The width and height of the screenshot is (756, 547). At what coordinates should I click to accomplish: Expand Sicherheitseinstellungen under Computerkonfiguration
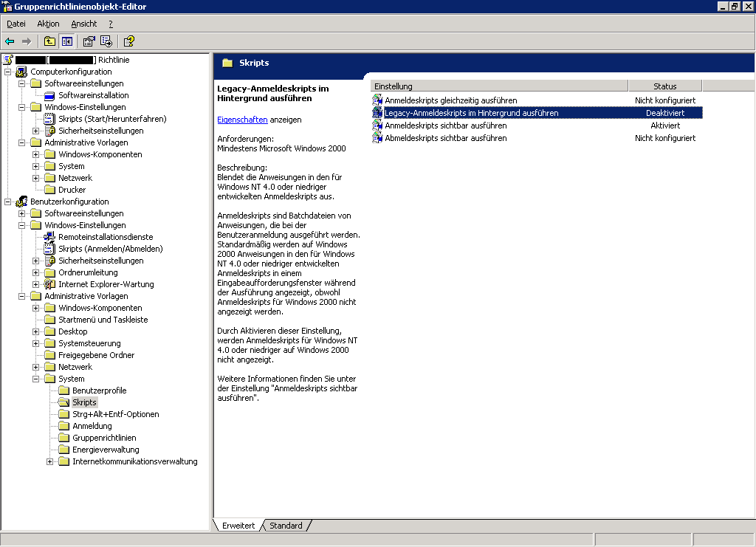[35, 131]
